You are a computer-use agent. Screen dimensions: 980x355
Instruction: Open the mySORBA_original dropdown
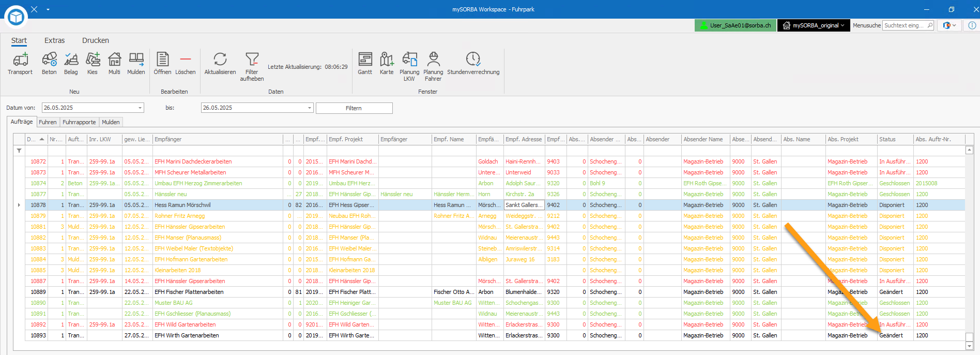pos(814,25)
